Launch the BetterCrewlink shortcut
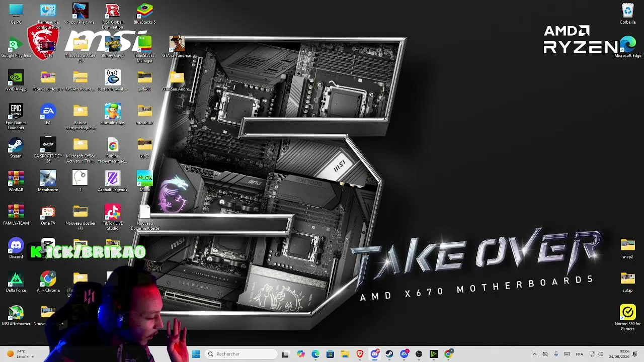 click(x=113, y=81)
